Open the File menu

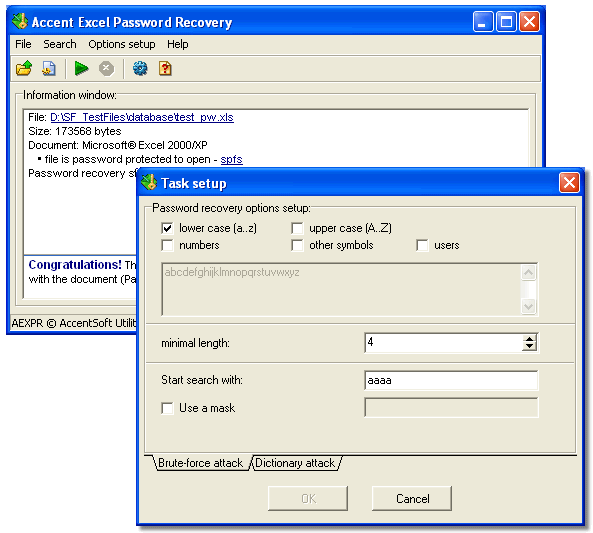point(23,44)
